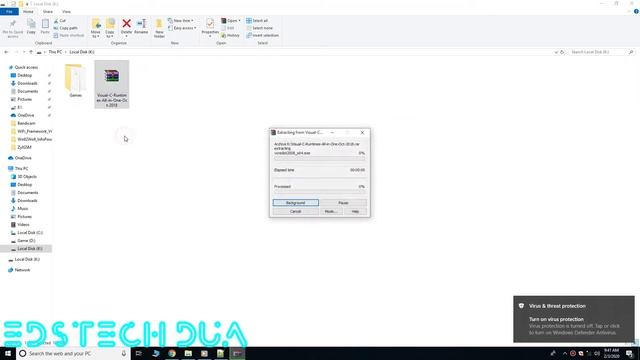
Task: Click Paste shortcut in ribbon
Action: coord(69,36)
